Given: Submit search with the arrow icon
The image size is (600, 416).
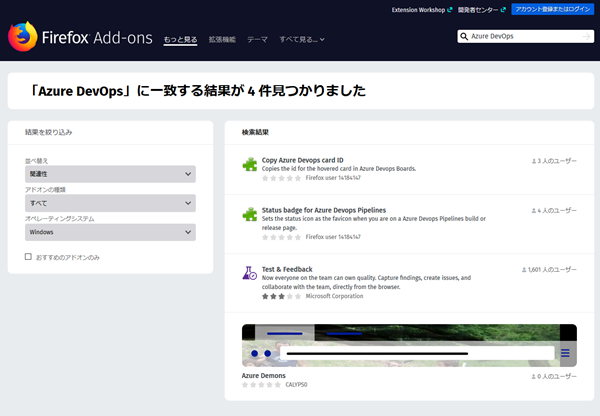Looking at the screenshot, I should point(586,36).
